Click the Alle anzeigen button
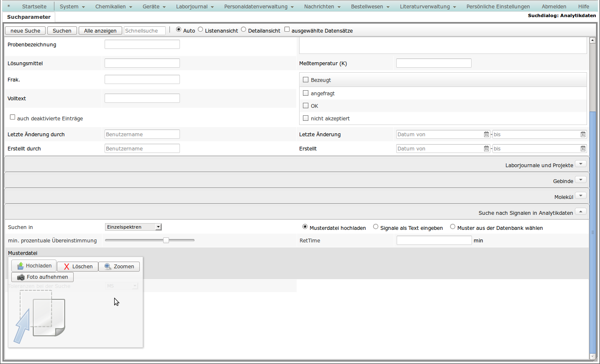Screen dimensions: 600x364 pyautogui.click(x=100, y=31)
